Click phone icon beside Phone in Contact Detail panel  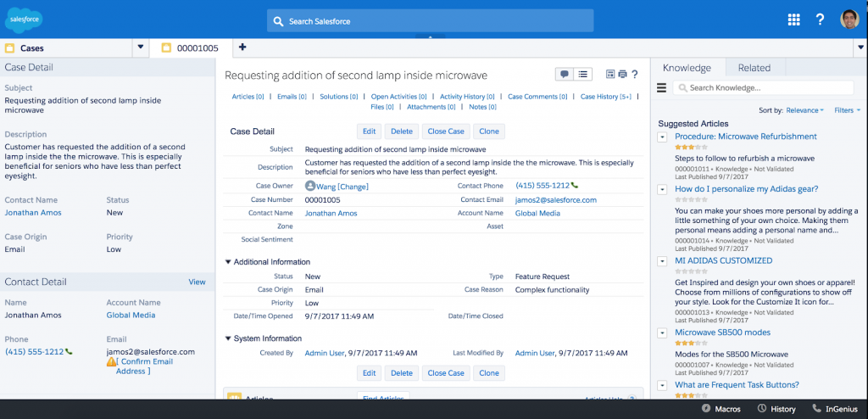(69, 351)
